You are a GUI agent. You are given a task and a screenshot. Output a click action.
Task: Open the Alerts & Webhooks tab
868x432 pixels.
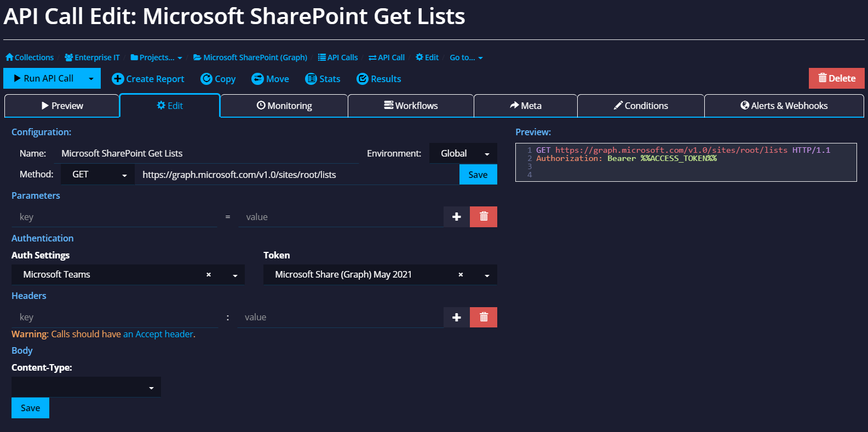pos(784,106)
